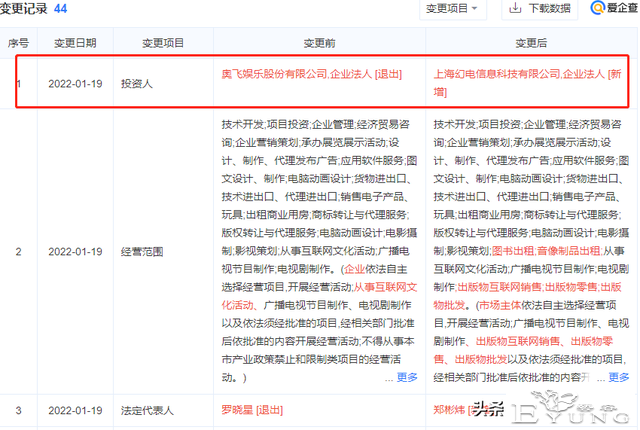This screenshot has height=430, width=640.
Task: Click the 变更项目 column header
Action: click(163, 43)
